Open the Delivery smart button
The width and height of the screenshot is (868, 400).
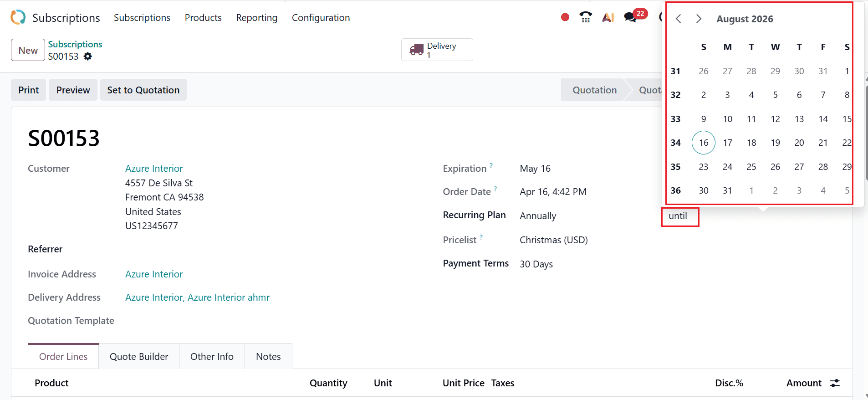[x=437, y=50]
